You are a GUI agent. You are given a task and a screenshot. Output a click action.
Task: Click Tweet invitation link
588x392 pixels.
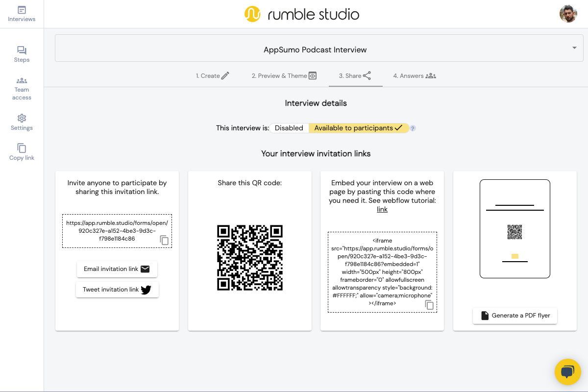coord(117,290)
